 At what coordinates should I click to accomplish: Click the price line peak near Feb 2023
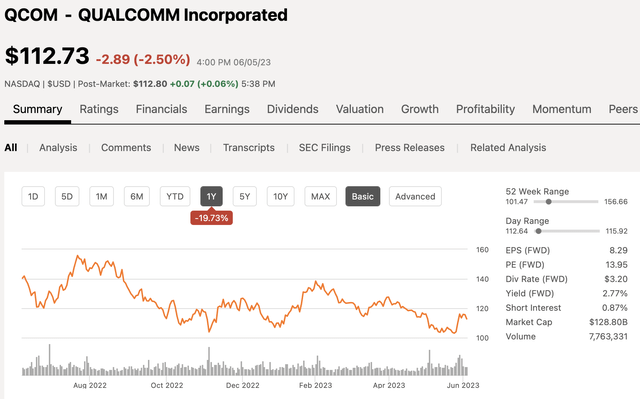(x=316, y=282)
